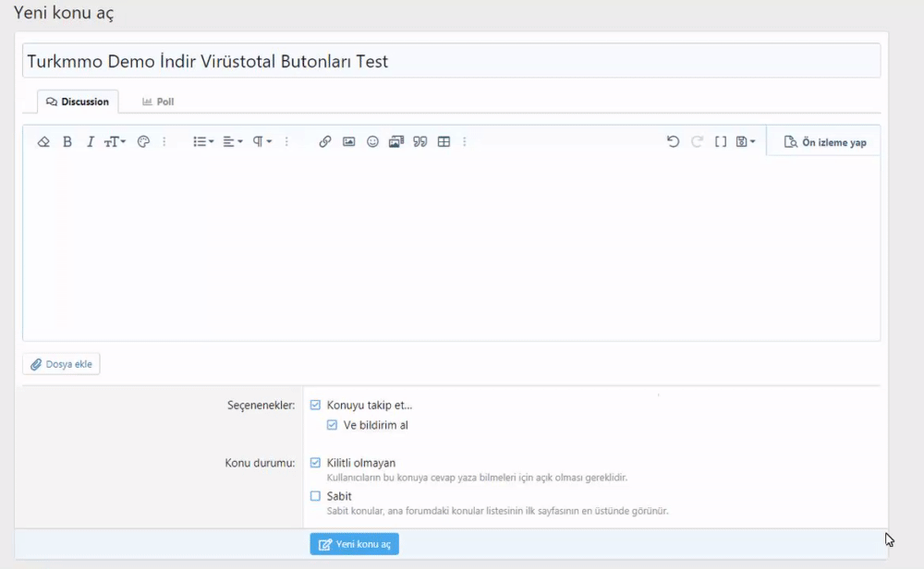The height and width of the screenshot is (569, 924).
Task: Open the text alignment dropdown
Action: [x=233, y=142]
